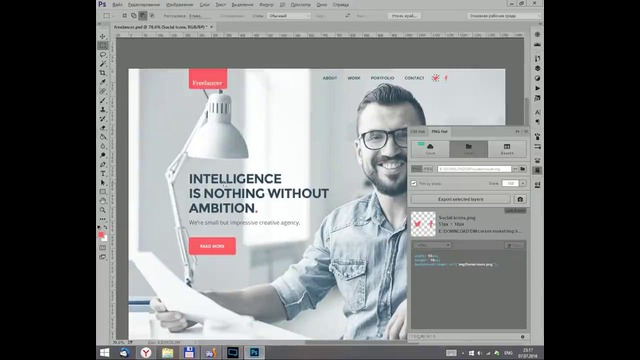The image size is (640, 360).
Task: Select the Paint Bucket tool
Action: [103, 137]
